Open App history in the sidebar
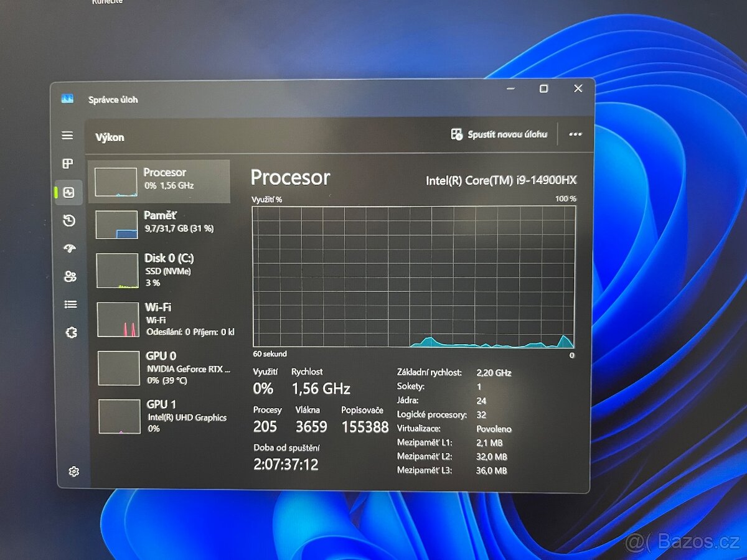747x560 pixels. (x=68, y=220)
